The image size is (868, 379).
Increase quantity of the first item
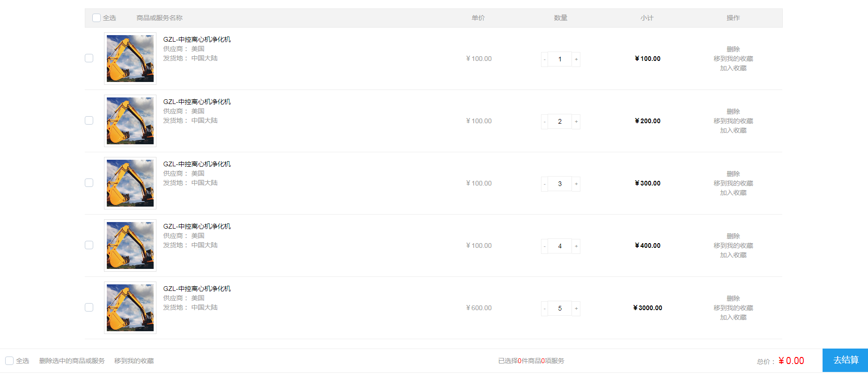[x=576, y=59]
